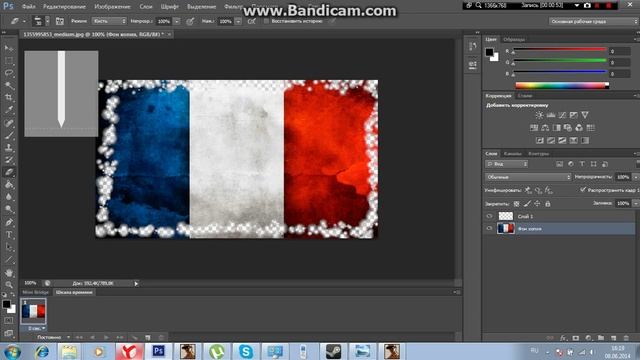Select the Magic Wand tool
640x360 pixels.
click(x=9, y=85)
